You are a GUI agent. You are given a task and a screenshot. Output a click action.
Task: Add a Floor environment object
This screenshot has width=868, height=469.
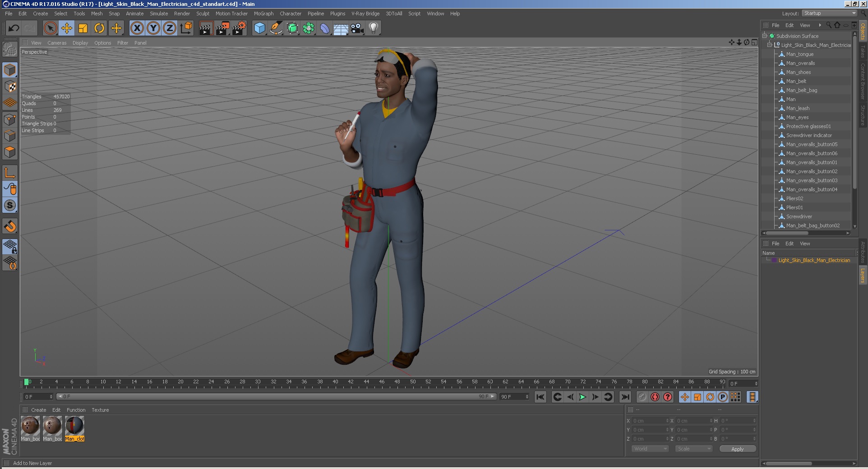341,28
